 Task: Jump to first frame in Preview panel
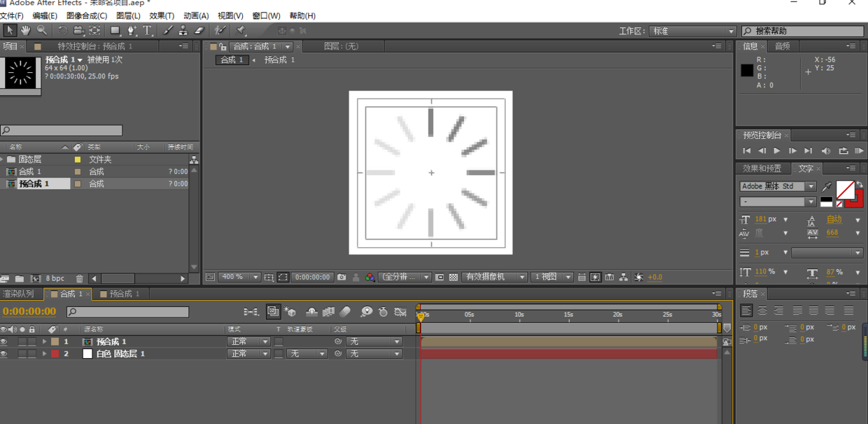[x=747, y=151]
